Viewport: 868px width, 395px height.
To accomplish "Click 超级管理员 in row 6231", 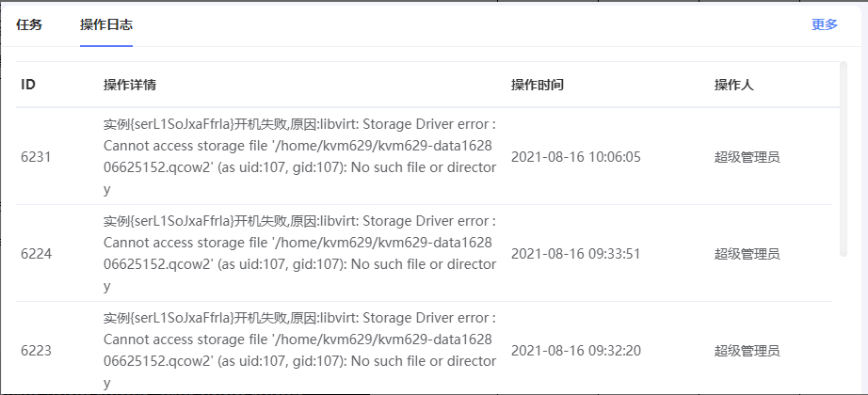I will 747,157.
